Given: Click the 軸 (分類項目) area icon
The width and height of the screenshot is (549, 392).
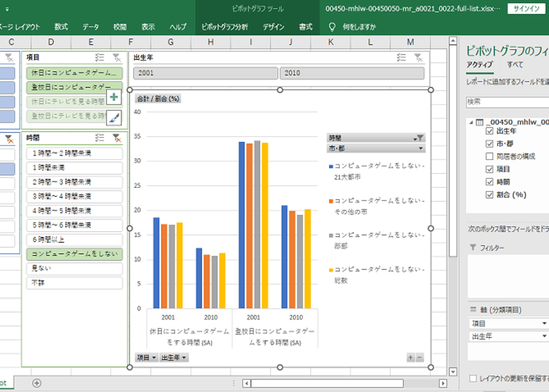Looking at the screenshot, I should coord(473,309).
